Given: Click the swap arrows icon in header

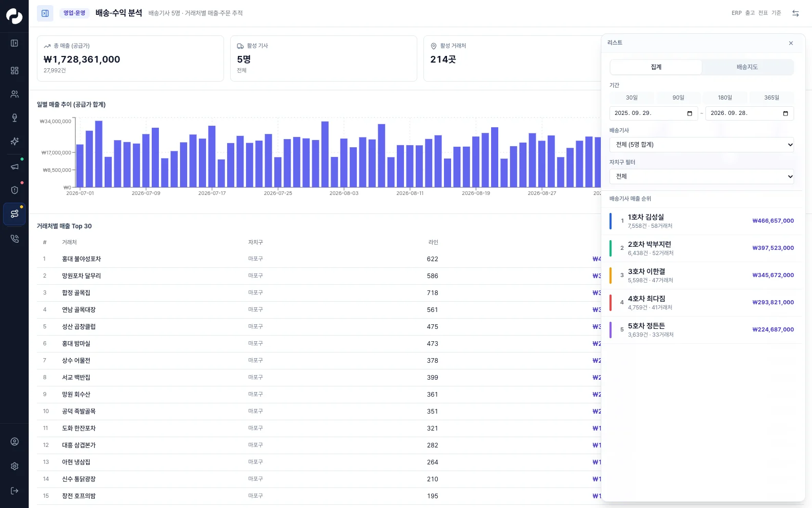Looking at the screenshot, I should pos(796,13).
